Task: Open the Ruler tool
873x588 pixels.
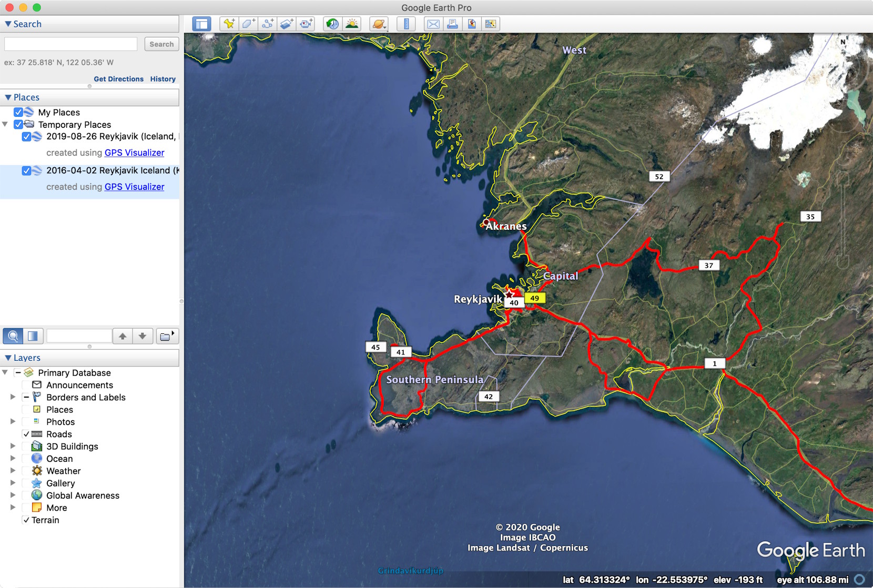Action: pyautogui.click(x=406, y=24)
